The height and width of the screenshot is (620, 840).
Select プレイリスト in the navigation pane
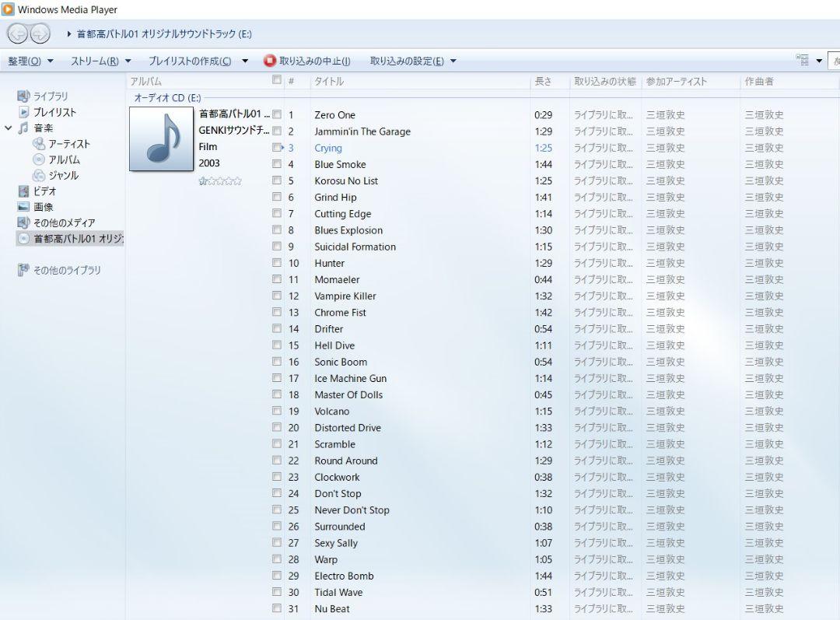(x=55, y=112)
